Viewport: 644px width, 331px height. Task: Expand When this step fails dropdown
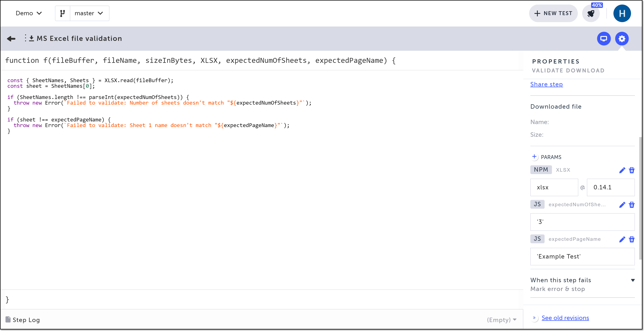[x=633, y=280]
